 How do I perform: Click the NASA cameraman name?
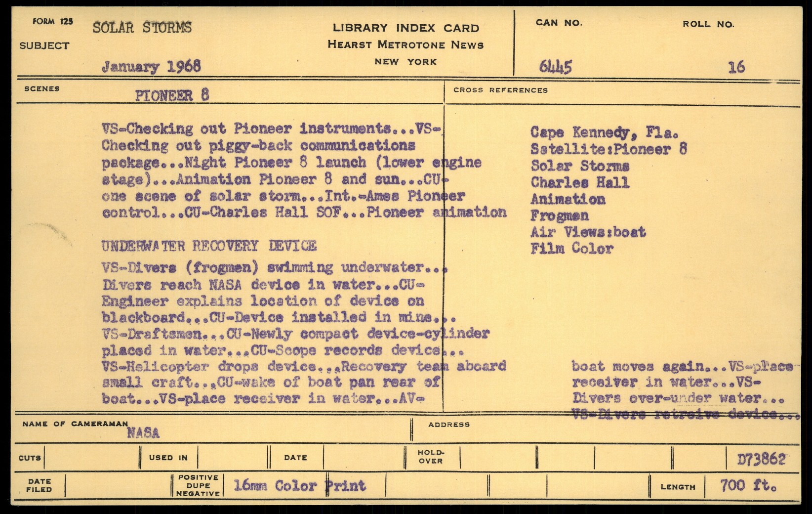tap(143, 433)
